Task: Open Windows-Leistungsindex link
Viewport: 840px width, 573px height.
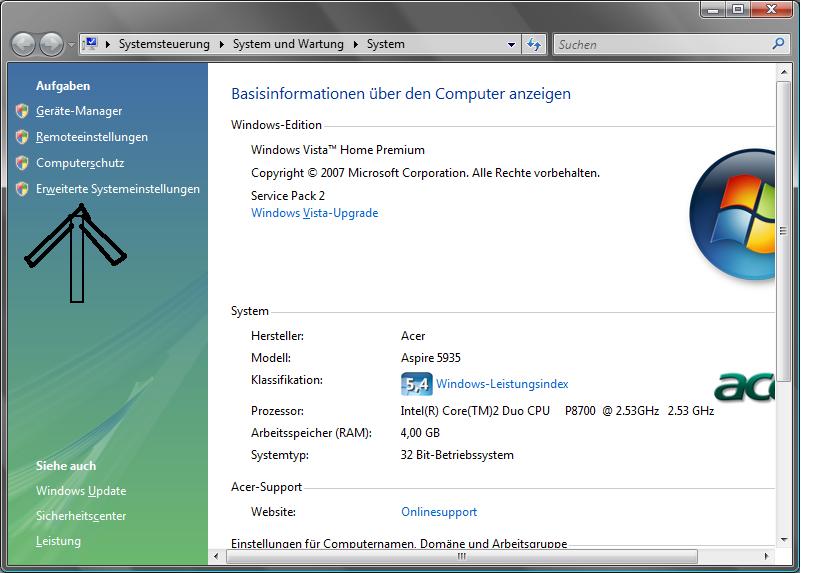Action: tap(502, 384)
